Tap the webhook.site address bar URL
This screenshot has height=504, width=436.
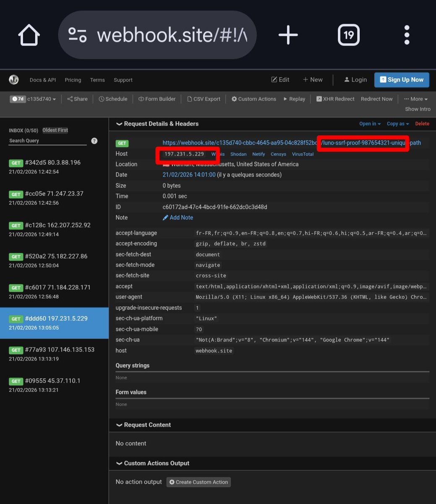coord(172,35)
